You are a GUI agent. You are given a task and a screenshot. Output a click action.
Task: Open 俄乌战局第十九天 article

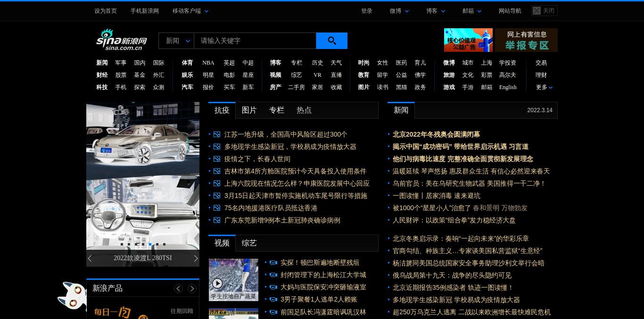452,275
